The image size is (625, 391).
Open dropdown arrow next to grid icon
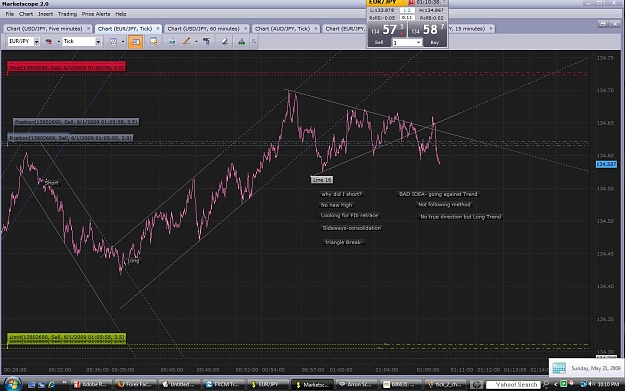123,41
